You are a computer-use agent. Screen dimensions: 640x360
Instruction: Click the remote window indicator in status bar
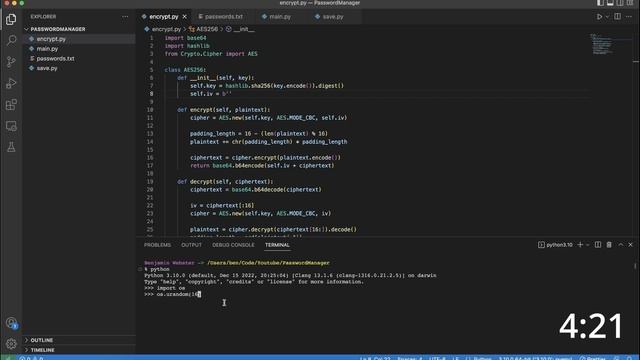click(x=8, y=358)
